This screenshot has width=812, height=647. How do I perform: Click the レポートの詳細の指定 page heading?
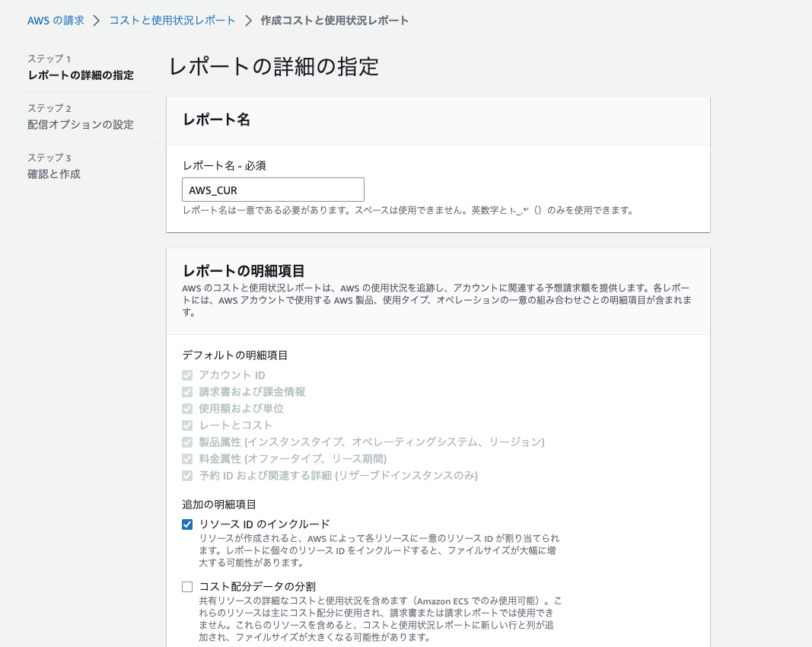point(274,67)
